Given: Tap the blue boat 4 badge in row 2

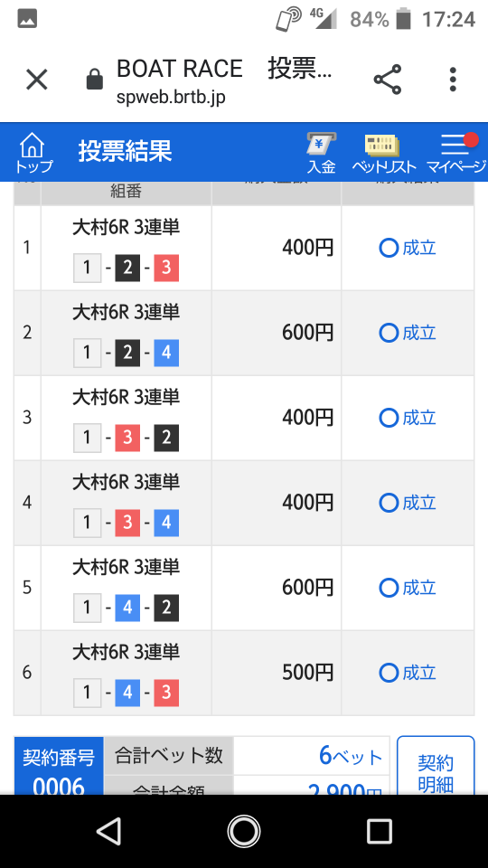Looking at the screenshot, I should click(166, 354).
